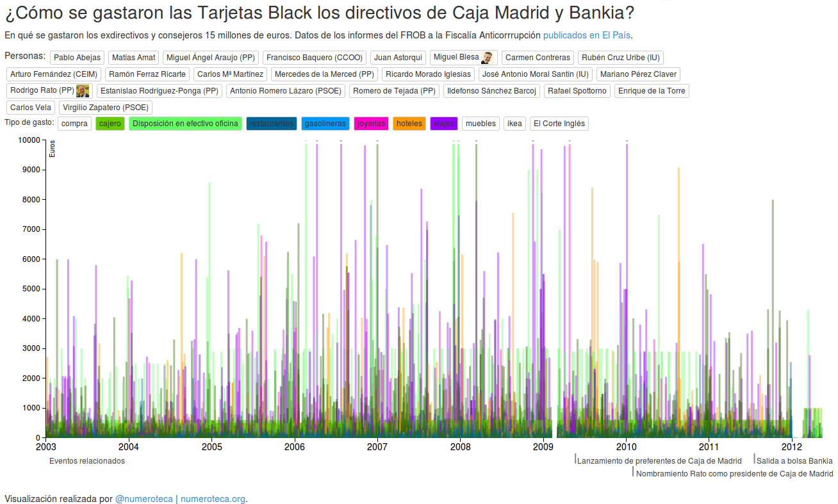Filter by El Corte Inglés
Screen dimensions: 838x504
[x=559, y=124]
